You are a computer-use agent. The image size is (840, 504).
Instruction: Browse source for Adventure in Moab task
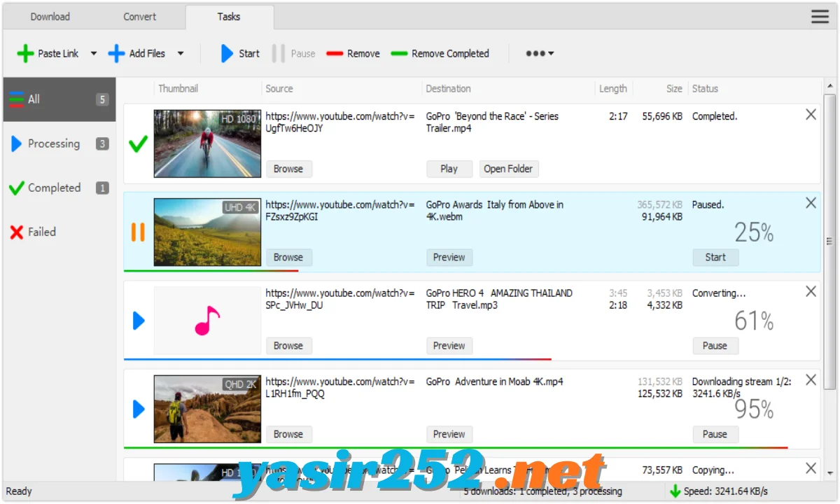pyautogui.click(x=288, y=434)
